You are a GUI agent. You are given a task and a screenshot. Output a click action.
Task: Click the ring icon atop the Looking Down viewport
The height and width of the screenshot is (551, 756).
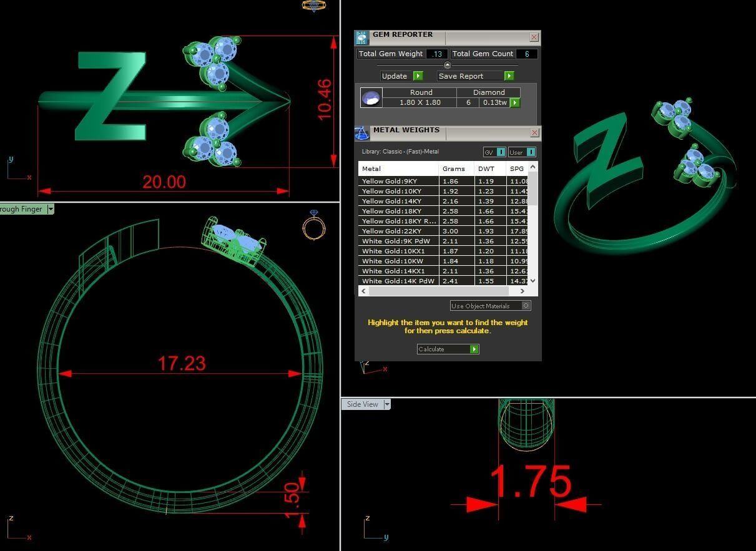(313, 6)
